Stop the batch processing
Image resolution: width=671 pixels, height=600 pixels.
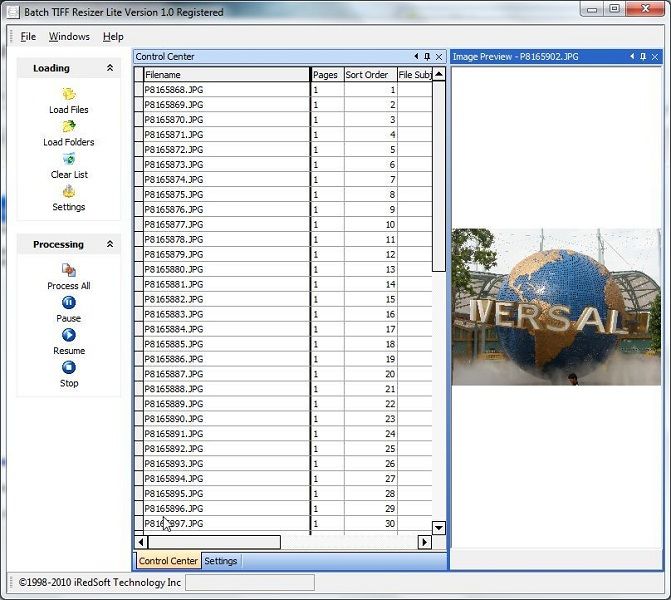[69, 368]
